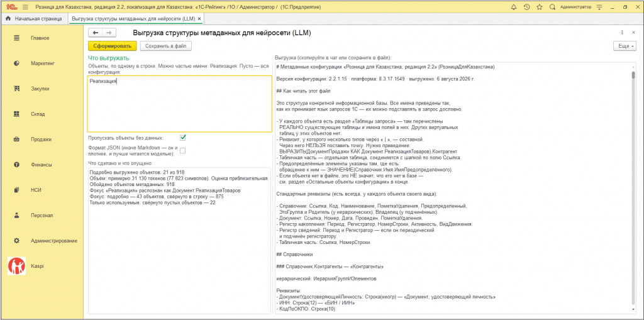Viewport: 644px width, 320px height.
Task: Click scrollbar up arrow in output area
Action: pos(633,66)
